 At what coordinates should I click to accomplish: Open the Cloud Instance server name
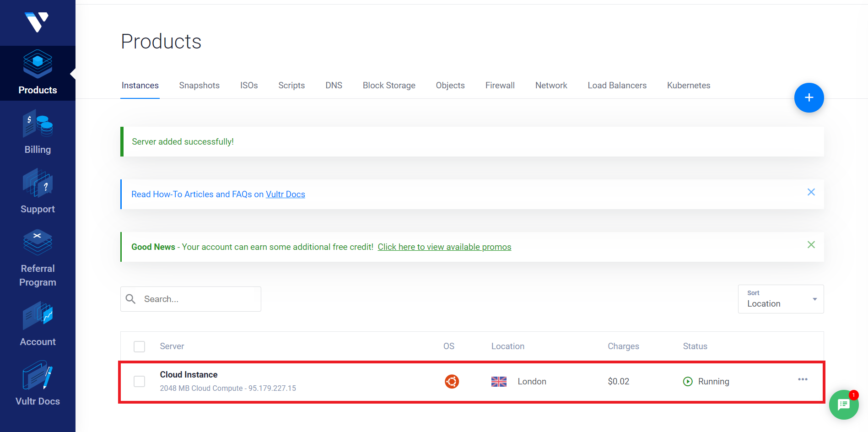(189, 375)
